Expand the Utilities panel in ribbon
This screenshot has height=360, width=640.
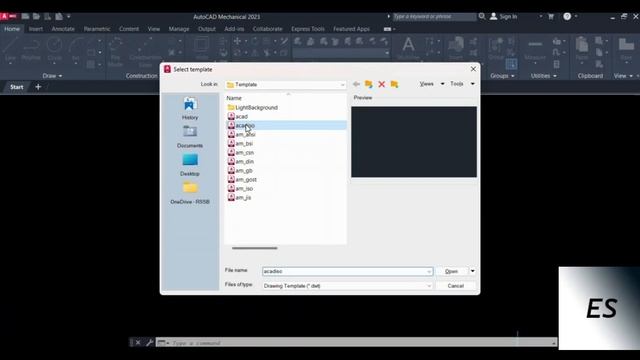pyautogui.click(x=543, y=76)
